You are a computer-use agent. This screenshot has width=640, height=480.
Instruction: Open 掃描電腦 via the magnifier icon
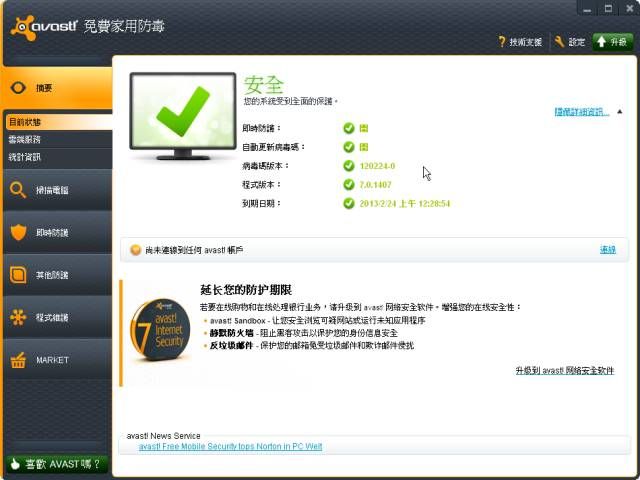pos(18,189)
